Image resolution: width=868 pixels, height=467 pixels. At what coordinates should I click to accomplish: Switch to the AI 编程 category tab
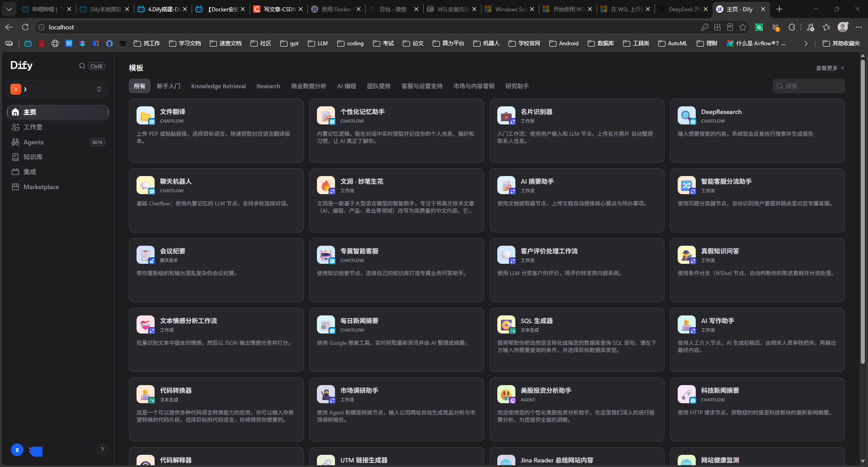point(347,86)
